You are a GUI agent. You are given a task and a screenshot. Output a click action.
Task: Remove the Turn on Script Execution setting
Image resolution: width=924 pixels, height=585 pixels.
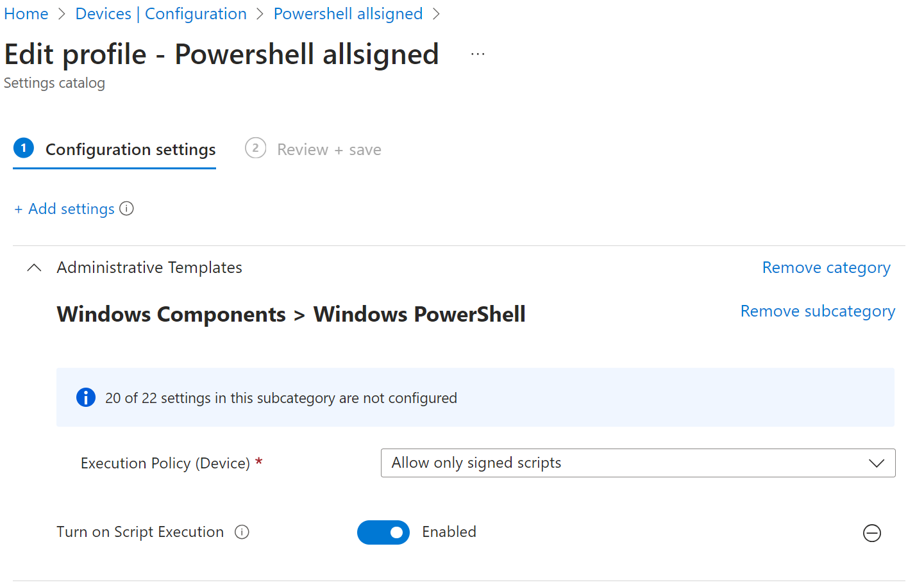click(x=871, y=533)
